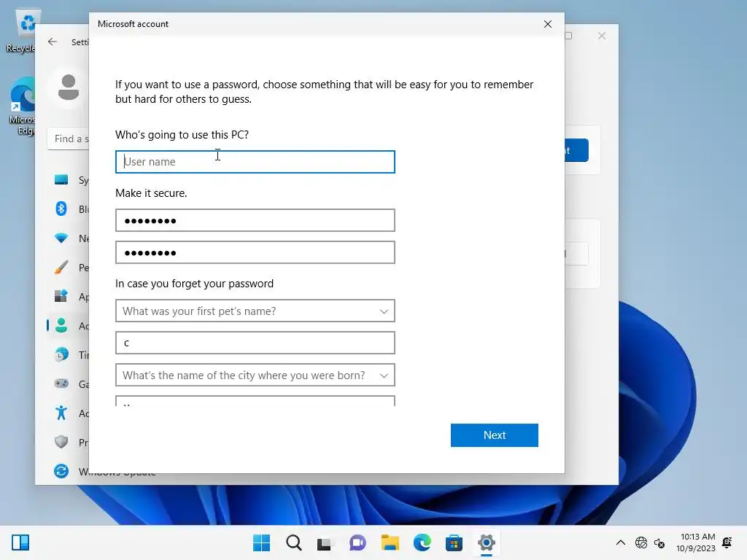Select the System icon in Settings sidebar
Screen dimensions: 747x560
[61, 180]
